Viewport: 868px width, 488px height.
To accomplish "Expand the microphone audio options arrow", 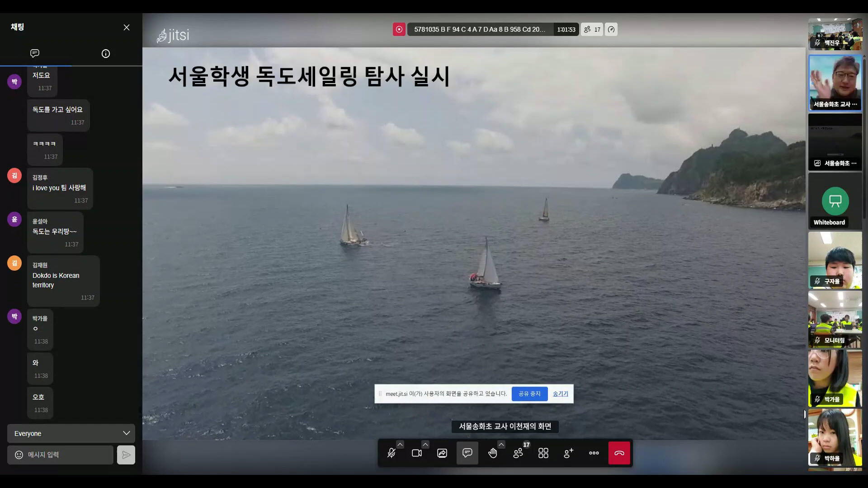I will [400, 445].
